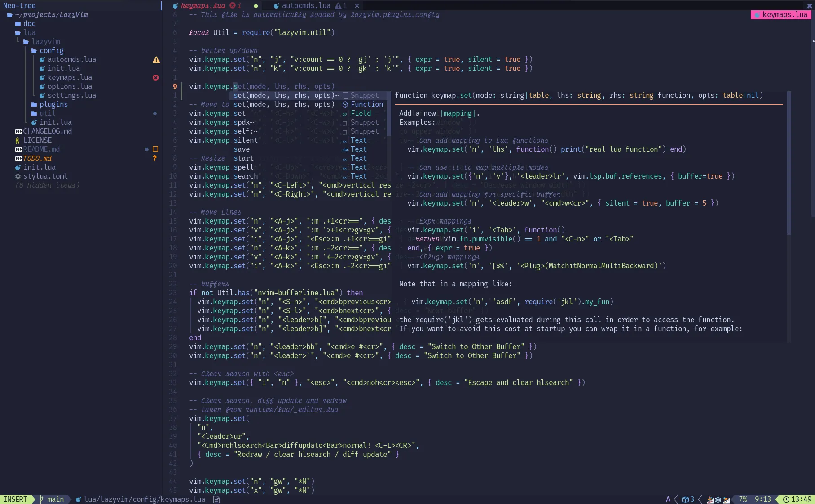Click the close X at top right of tabline

click(x=810, y=6)
